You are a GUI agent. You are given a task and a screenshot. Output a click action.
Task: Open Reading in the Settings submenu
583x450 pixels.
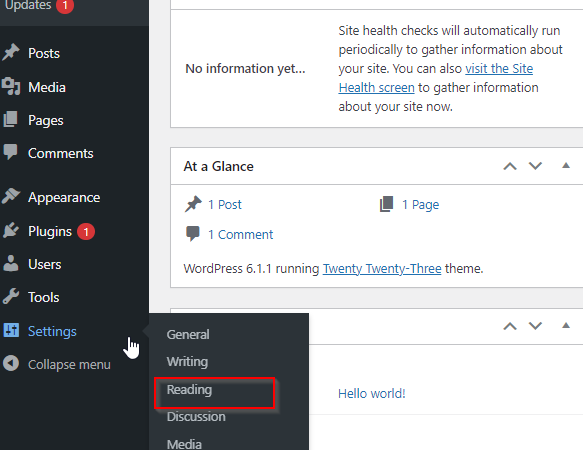(189, 390)
